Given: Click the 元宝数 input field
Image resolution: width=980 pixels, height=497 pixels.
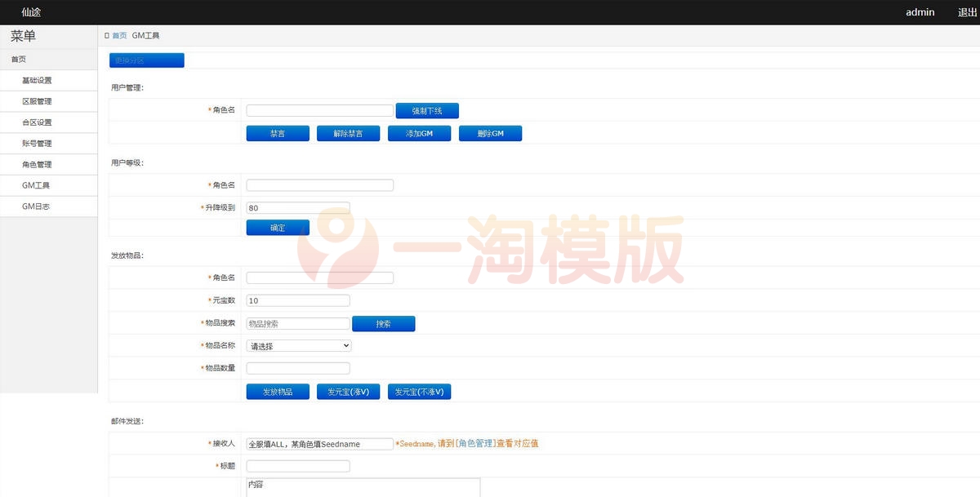Looking at the screenshot, I should click(298, 300).
